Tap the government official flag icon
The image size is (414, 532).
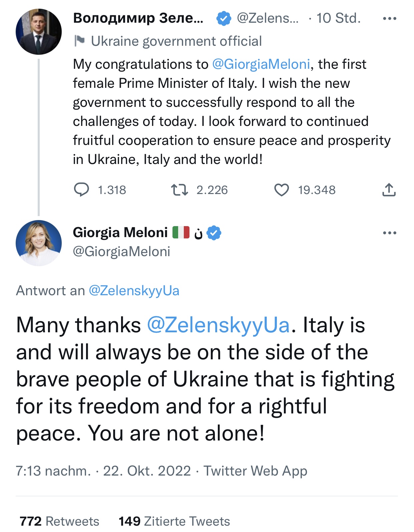(80, 41)
